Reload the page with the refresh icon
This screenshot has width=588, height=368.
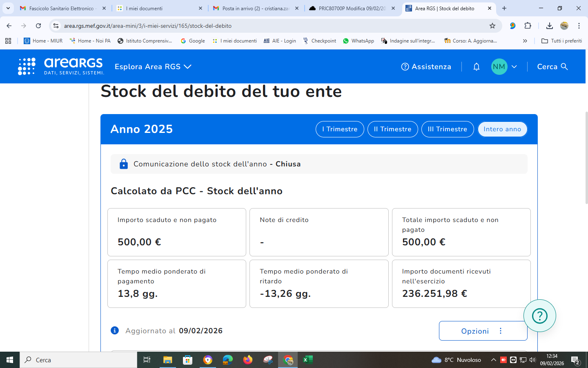tap(38, 26)
